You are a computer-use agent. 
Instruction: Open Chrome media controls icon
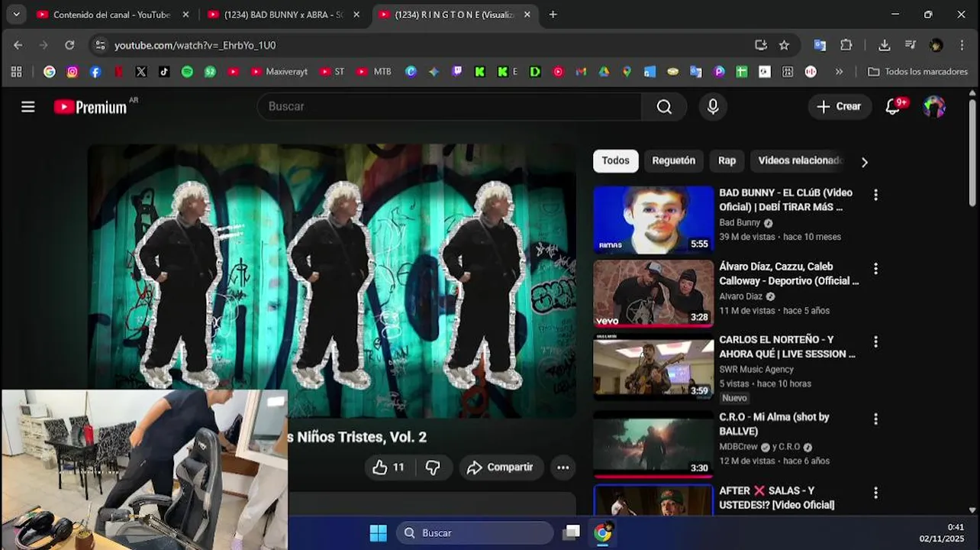click(x=911, y=45)
